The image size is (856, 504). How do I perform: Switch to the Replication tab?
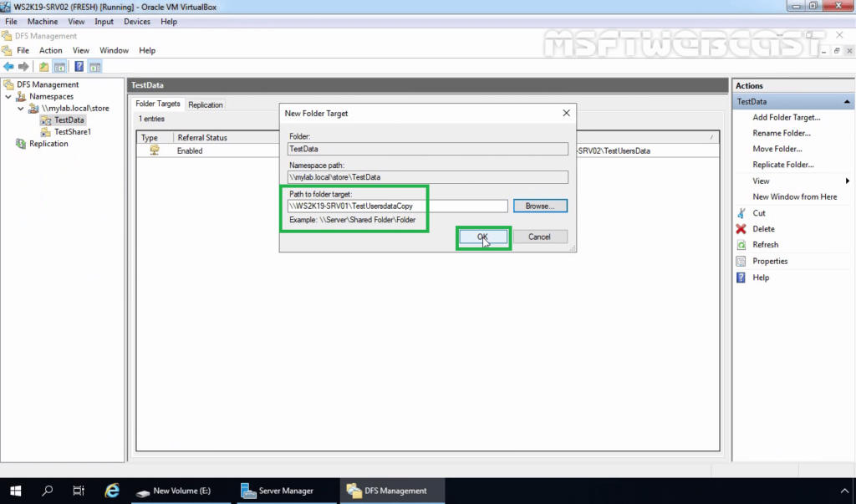click(206, 104)
